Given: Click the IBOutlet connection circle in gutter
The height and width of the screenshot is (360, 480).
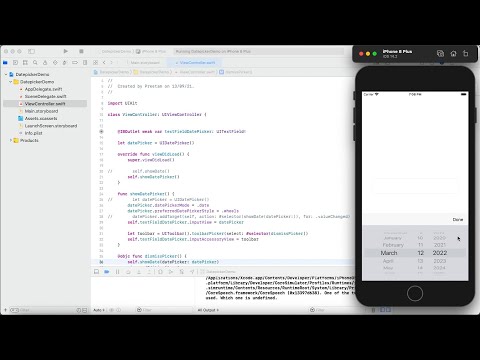Looking at the screenshot, I should (101, 131).
